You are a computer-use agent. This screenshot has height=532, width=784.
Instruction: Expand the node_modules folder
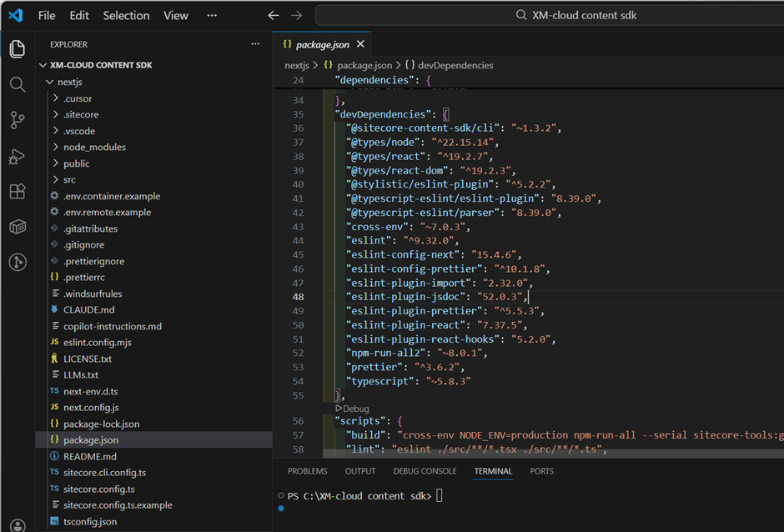[x=93, y=147]
